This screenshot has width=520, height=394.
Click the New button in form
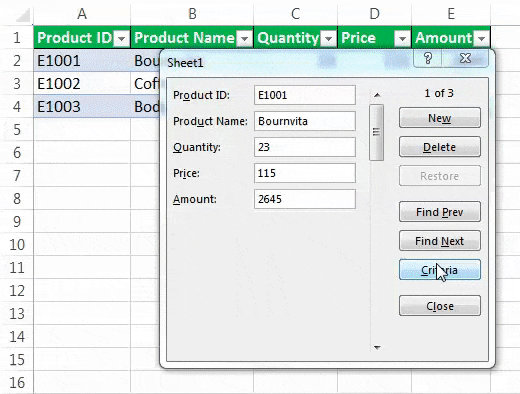[440, 118]
